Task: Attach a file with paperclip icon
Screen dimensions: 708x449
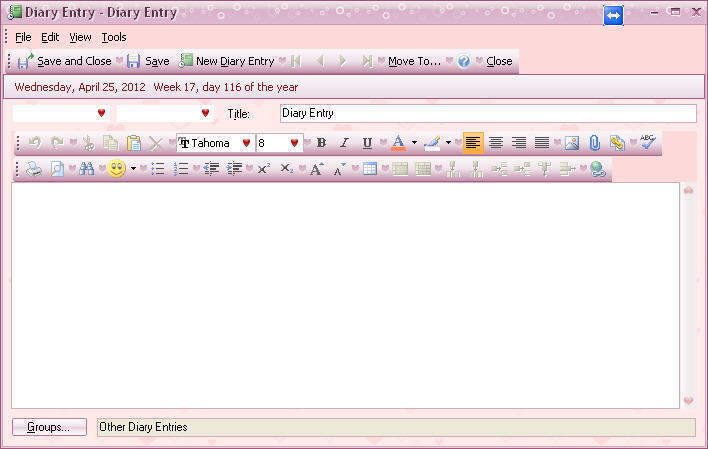Action: pos(595,143)
